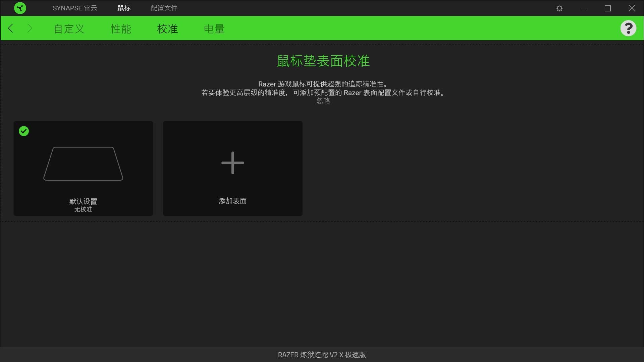Open the 电量 tab

pyautogui.click(x=214, y=29)
